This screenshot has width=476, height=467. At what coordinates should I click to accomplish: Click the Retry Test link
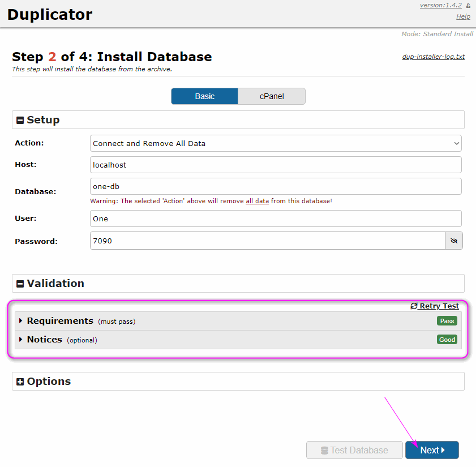pyautogui.click(x=435, y=306)
